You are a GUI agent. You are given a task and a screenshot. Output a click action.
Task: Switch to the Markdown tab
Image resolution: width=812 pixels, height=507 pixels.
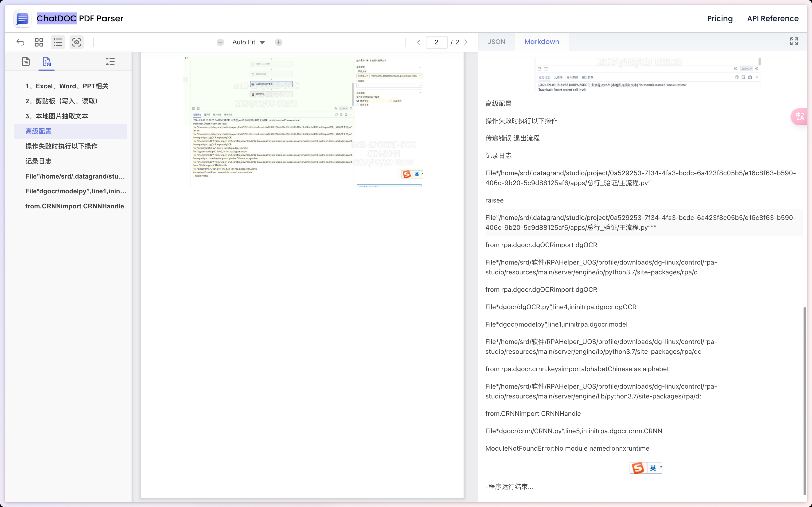[x=542, y=42]
